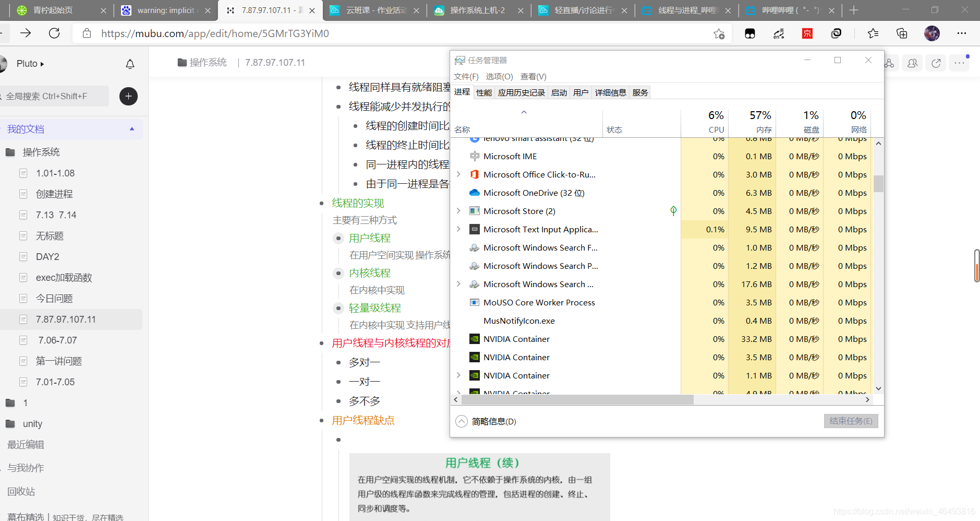Click the notification bell in Mubu sidebar
980x521 pixels.
[130, 64]
